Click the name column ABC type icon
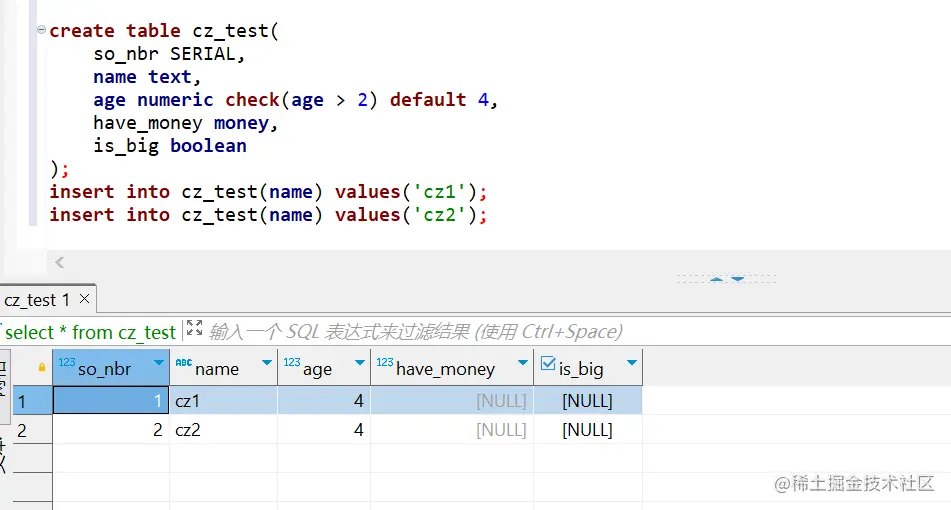Screen dimensions: 951x510 pyautogui.click(x=183, y=363)
